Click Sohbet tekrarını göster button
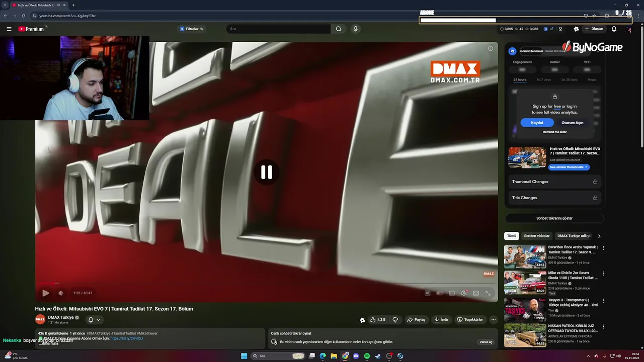 pyautogui.click(x=554, y=218)
